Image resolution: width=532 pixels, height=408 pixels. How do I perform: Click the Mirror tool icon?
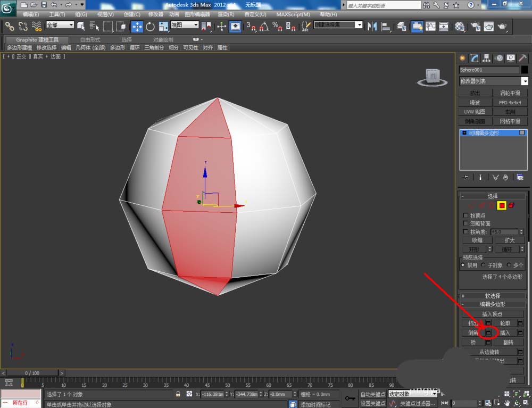tap(372, 26)
